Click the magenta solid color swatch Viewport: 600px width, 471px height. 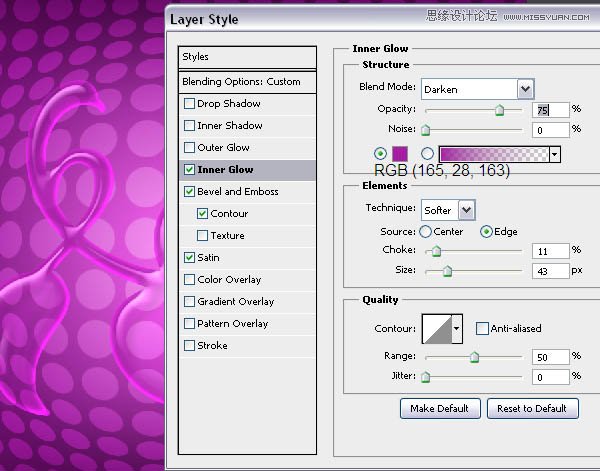(400, 154)
